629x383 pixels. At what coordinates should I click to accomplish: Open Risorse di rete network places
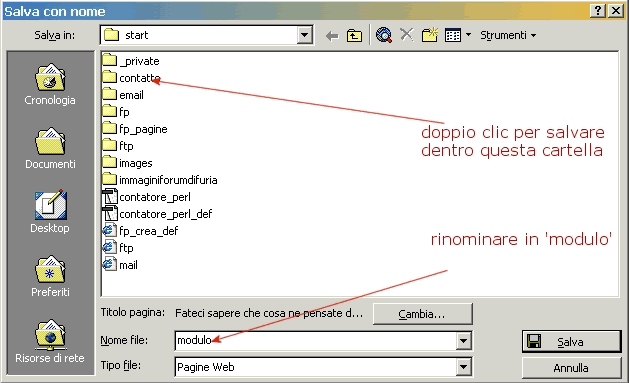[x=50, y=341]
